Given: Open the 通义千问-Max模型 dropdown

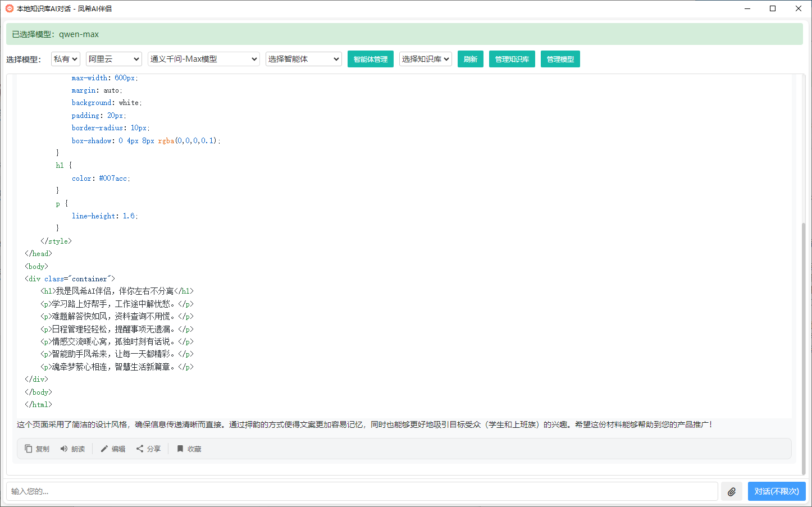Looking at the screenshot, I should 203,59.
